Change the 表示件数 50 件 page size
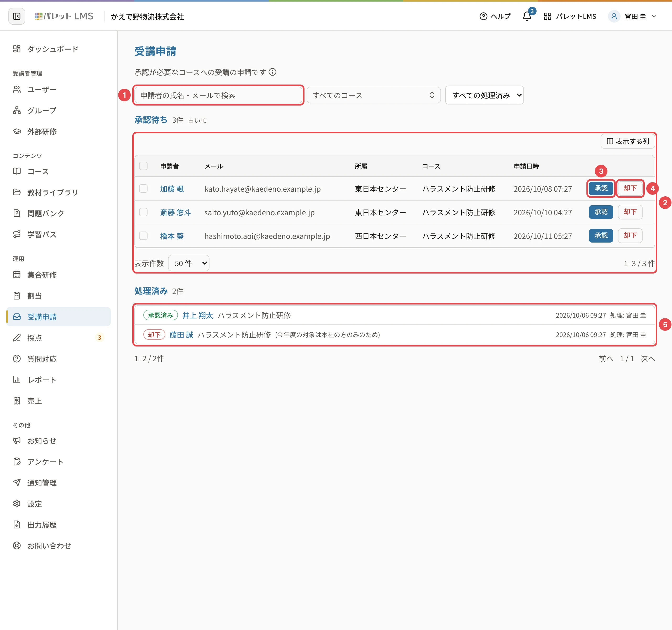Image resolution: width=672 pixels, height=630 pixels. pos(189,263)
